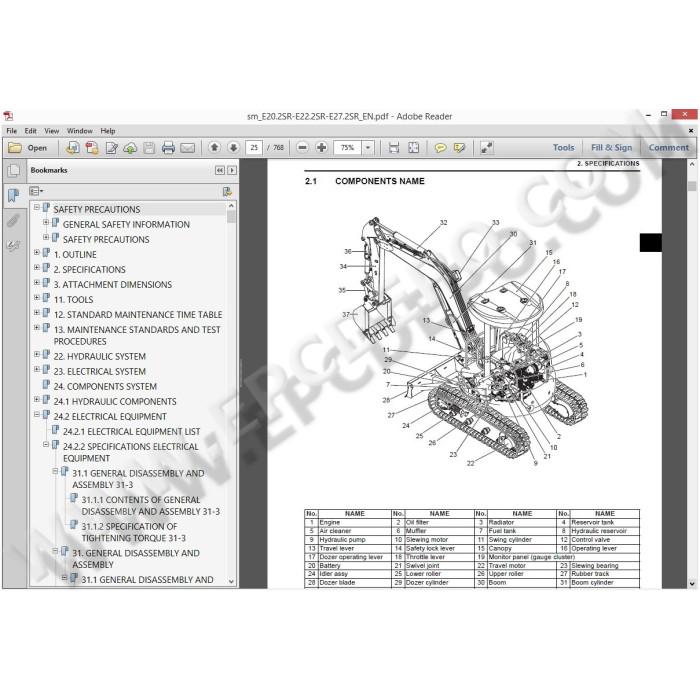This screenshot has width=700, height=700.
Task: Click the Open text button
Action: click(x=37, y=148)
